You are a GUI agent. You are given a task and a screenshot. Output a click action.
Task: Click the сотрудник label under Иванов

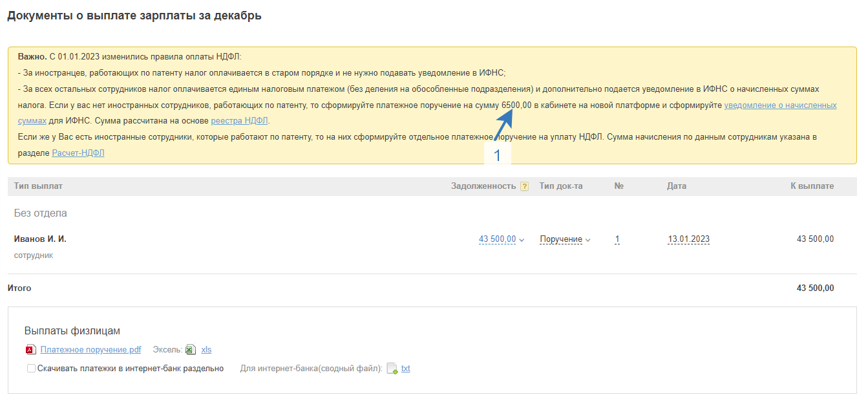click(x=34, y=255)
